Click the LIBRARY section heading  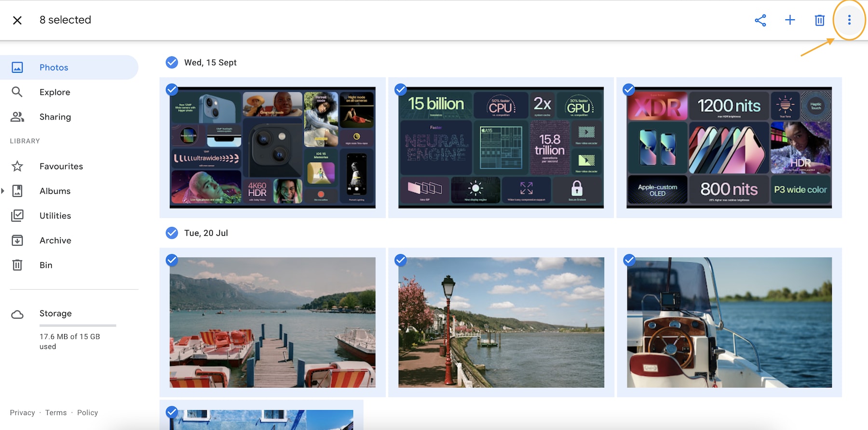click(25, 141)
